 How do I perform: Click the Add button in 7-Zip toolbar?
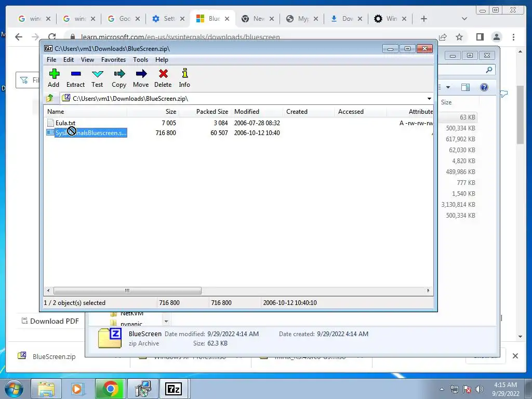(x=54, y=78)
